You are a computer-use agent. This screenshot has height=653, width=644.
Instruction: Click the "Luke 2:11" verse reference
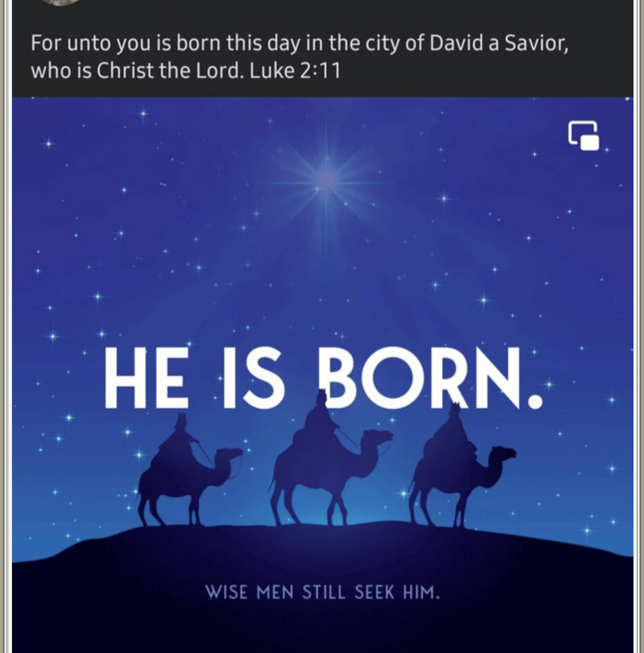295,70
